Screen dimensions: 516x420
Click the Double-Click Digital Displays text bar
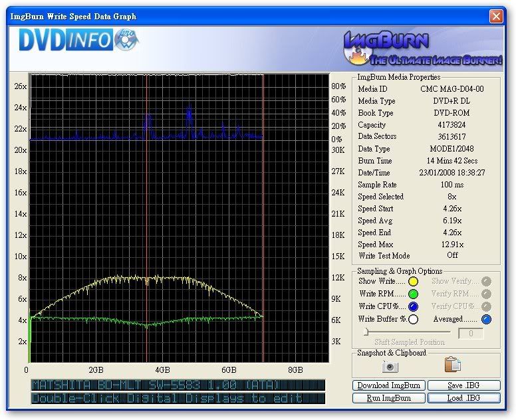(178, 398)
